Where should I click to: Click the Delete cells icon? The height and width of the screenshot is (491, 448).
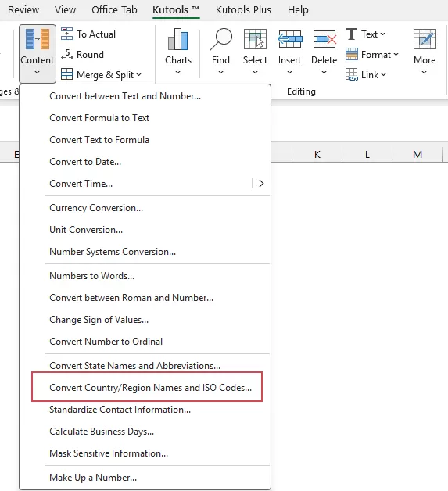point(324,39)
